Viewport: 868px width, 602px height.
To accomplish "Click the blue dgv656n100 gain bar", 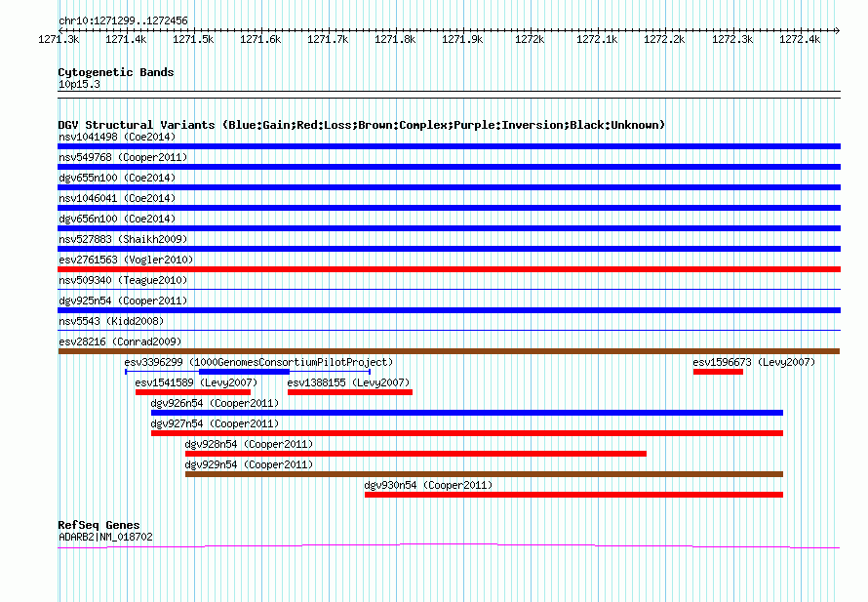I will pos(449,228).
